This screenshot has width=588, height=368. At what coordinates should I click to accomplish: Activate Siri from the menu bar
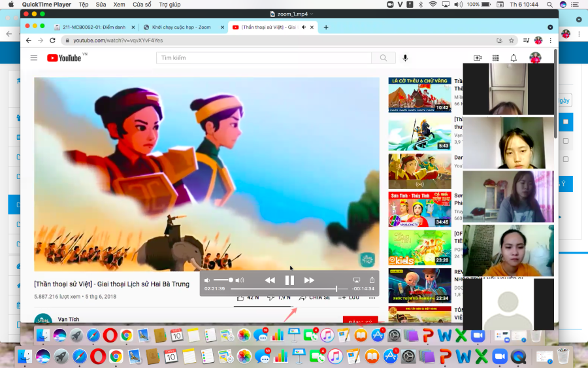coord(563,5)
